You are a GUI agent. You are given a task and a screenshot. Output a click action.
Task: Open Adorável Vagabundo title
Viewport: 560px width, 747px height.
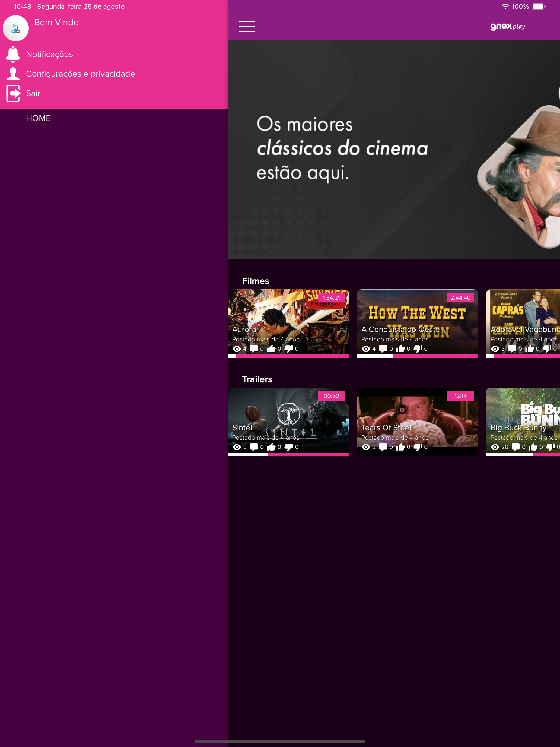point(525,329)
